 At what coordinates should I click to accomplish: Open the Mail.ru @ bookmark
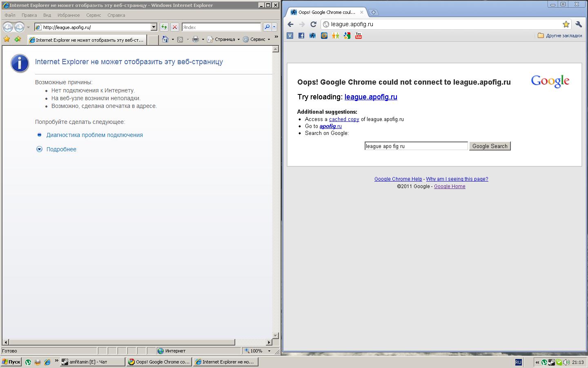(x=324, y=36)
